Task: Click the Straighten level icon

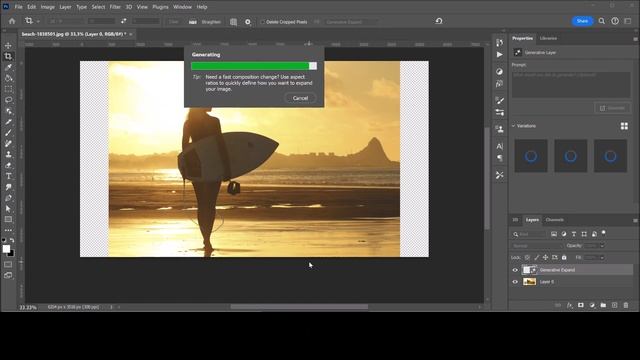Action: (x=193, y=22)
